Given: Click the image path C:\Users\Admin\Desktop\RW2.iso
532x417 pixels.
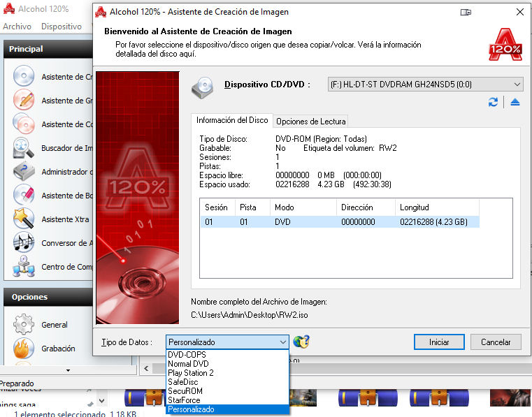Looking at the screenshot, I should coord(250,315).
